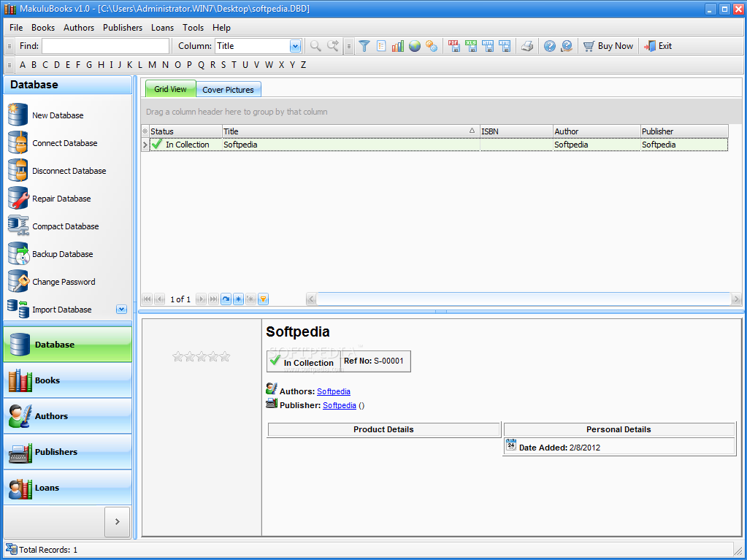Select the Grid View tab

tap(171, 89)
